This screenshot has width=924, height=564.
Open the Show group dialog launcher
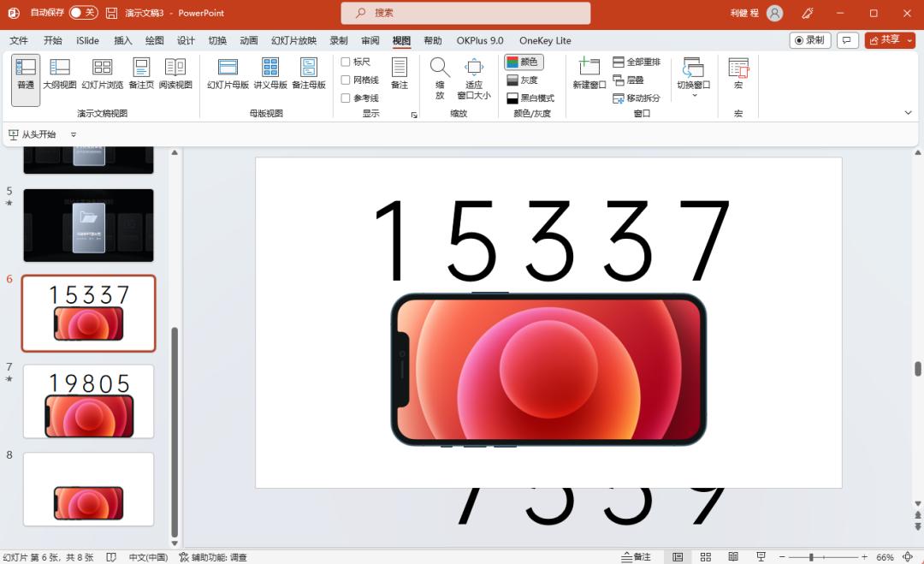point(414,114)
